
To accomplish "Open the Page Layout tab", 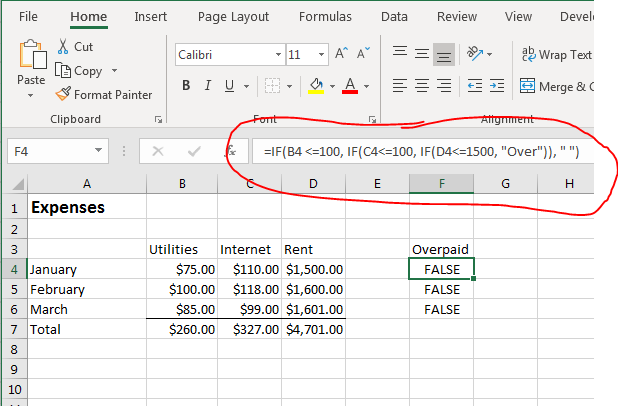I will [x=233, y=17].
